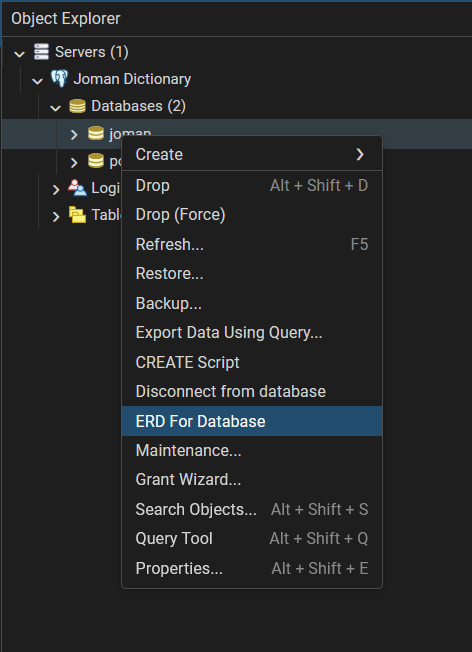Click Disconnect from database
This screenshot has height=652, width=472.
click(x=252, y=392)
